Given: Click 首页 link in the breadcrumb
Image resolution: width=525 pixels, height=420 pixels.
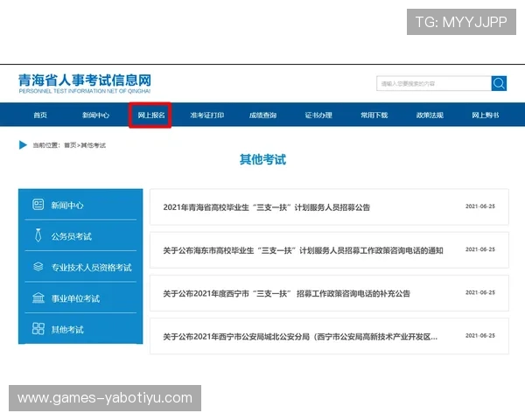Looking at the screenshot, I should point(70,145).
